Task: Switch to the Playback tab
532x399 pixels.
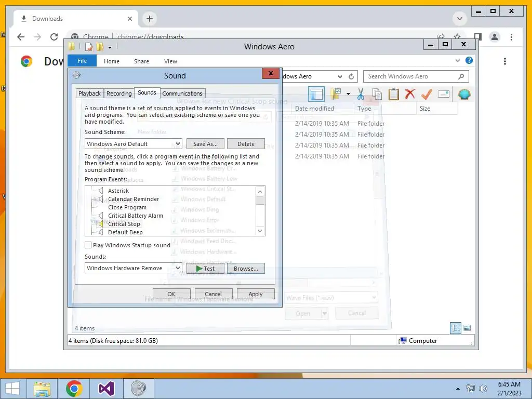Action: tap(89, 94)
